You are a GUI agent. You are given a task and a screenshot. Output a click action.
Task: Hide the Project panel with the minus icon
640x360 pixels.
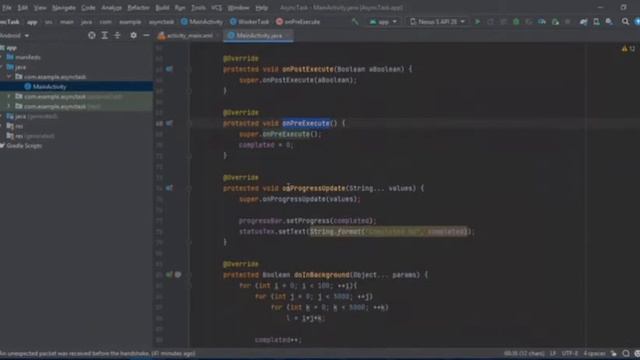pos(146,36)
